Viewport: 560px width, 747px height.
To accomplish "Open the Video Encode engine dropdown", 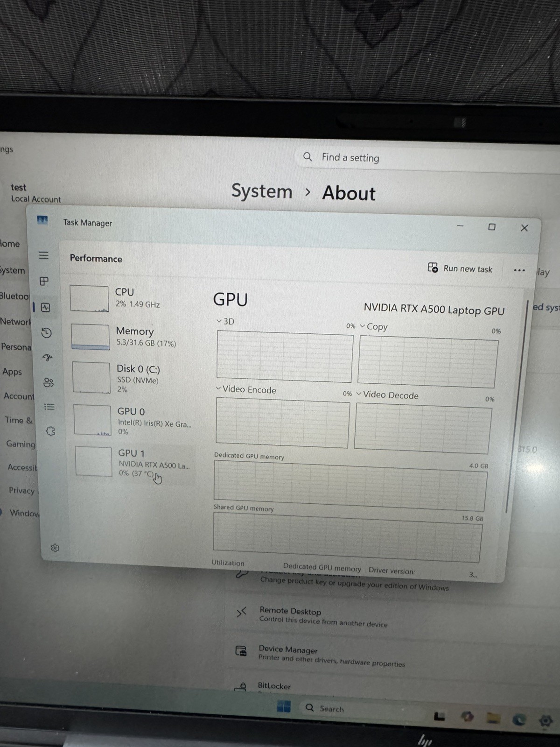I will coord(246,389).
